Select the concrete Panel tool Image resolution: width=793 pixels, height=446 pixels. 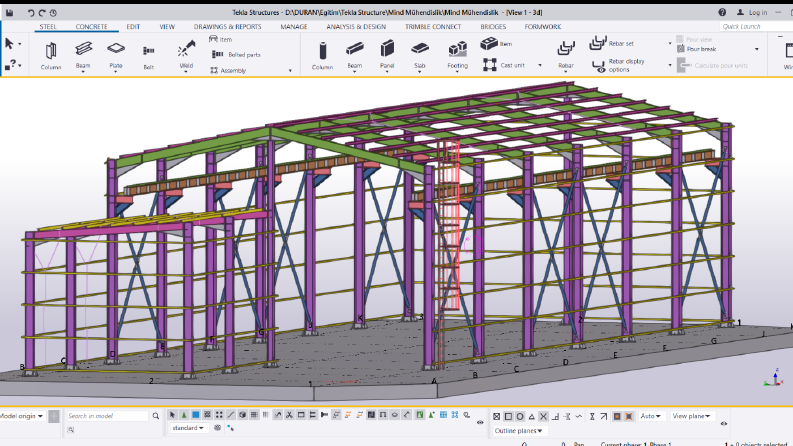387,54
